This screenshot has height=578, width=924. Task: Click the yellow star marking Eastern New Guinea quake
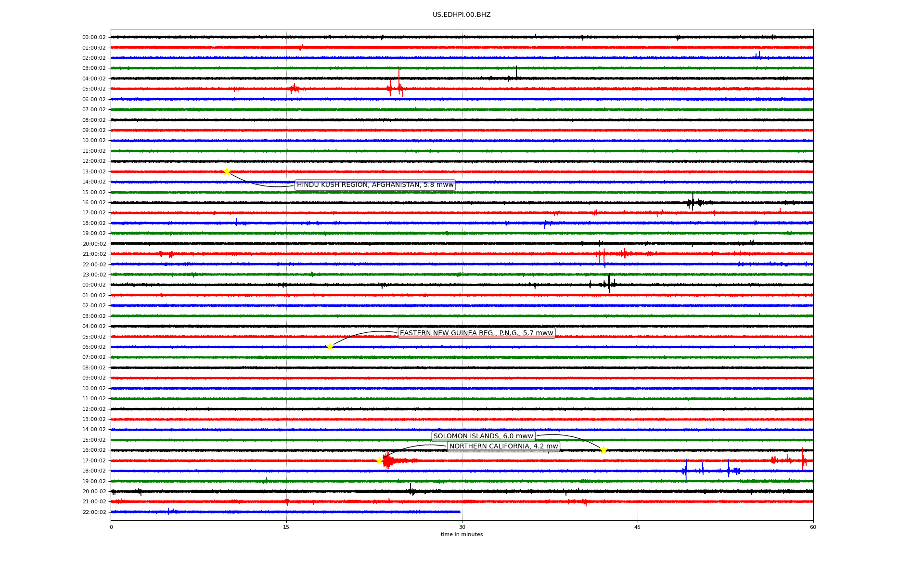330,347
